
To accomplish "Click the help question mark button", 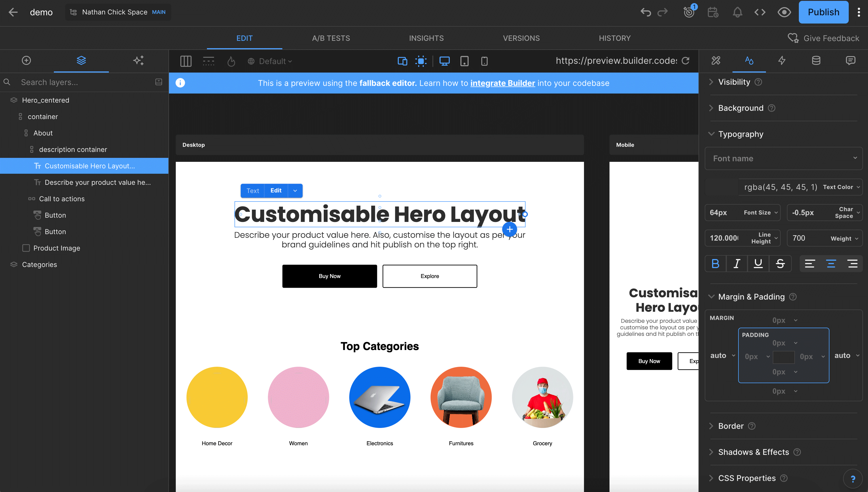I will coord(853,478).
